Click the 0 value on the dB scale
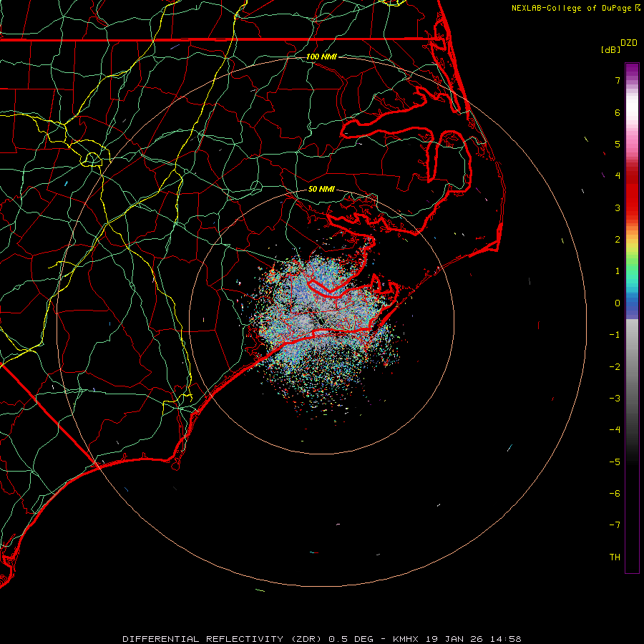The width and height of the screenshot is (644, 644). 617,303
